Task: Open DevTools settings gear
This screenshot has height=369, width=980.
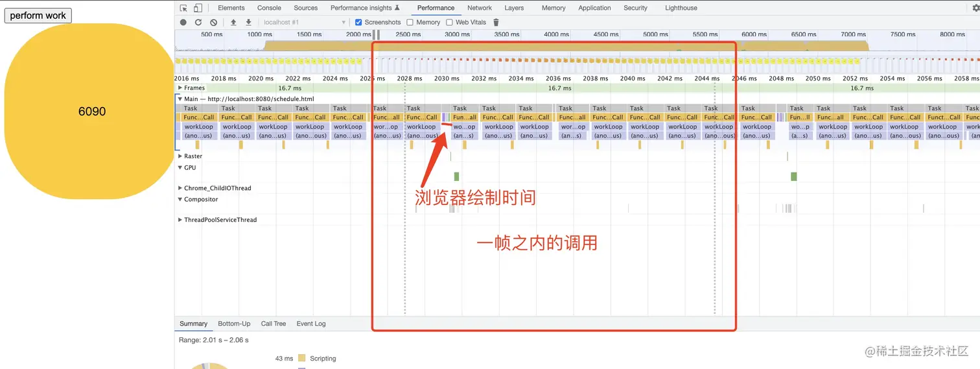Action: pos(975,8)
